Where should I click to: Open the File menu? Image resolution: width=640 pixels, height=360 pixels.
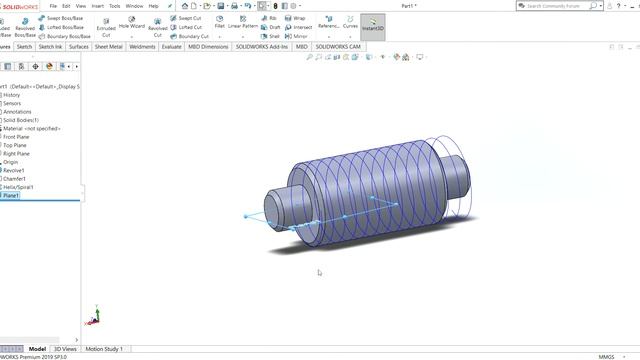[x=53, y=6]
